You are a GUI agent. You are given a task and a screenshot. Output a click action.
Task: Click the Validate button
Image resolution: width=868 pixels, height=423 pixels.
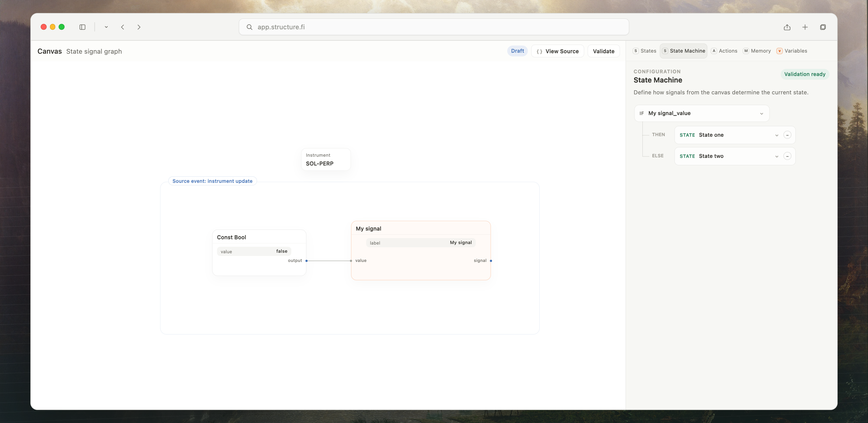click(x=604, y=51)
